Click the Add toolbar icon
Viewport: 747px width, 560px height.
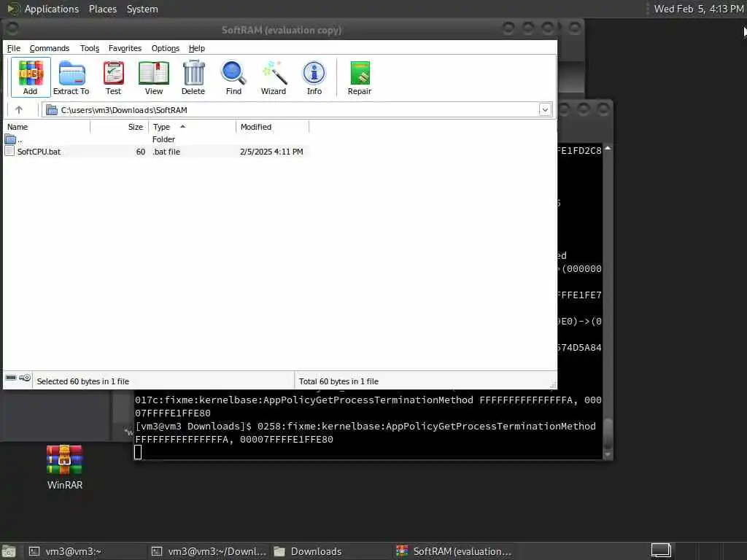point(31,77)
